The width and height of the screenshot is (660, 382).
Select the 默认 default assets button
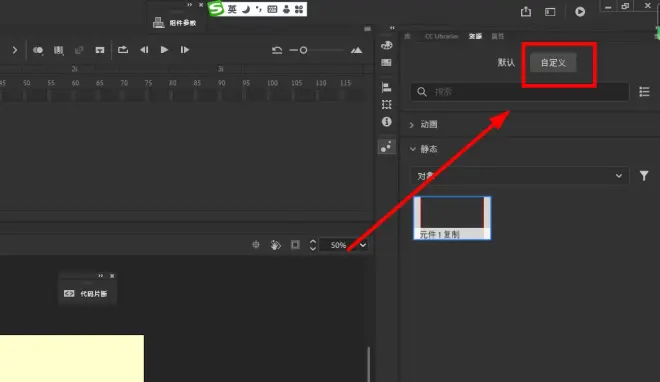pos(506,63)
